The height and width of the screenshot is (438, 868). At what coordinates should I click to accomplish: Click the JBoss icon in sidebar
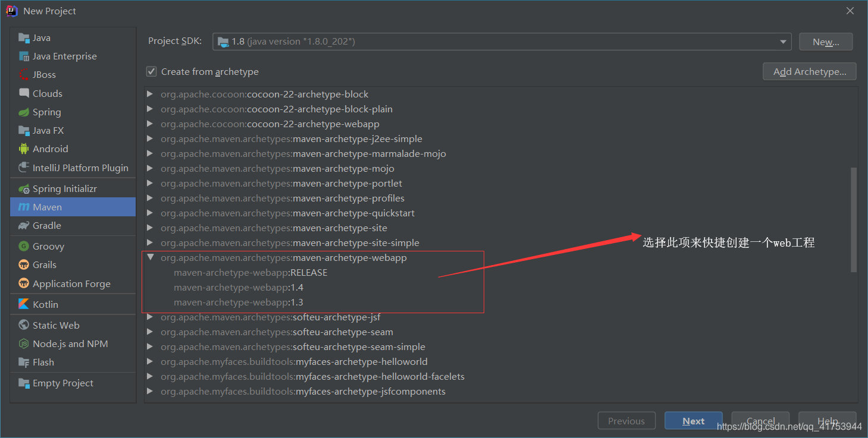pyautogui.click(x=24, y=75)
